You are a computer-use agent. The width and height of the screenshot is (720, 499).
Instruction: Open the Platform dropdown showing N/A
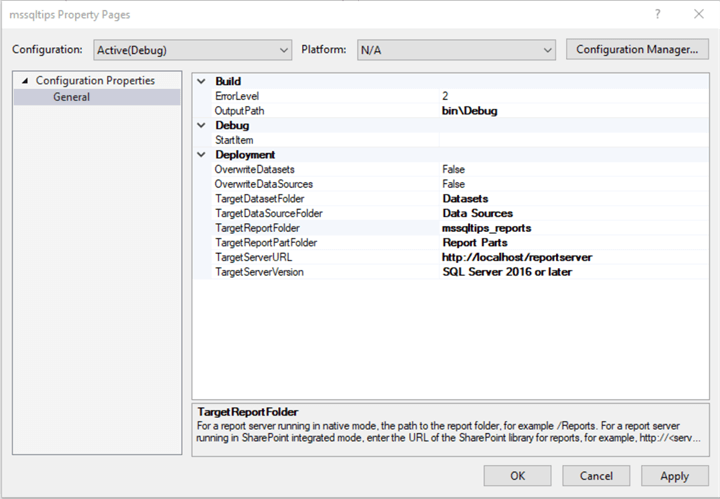click(456, 50)
